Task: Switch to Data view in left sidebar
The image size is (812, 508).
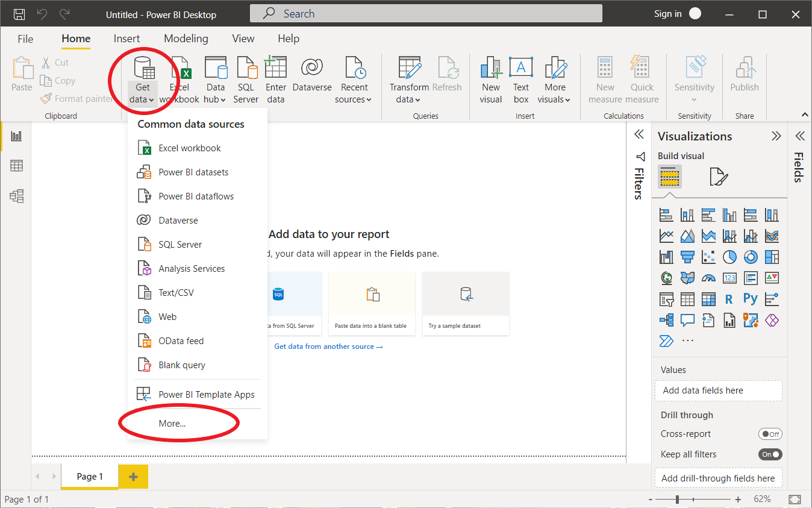Action: point(16,166)
